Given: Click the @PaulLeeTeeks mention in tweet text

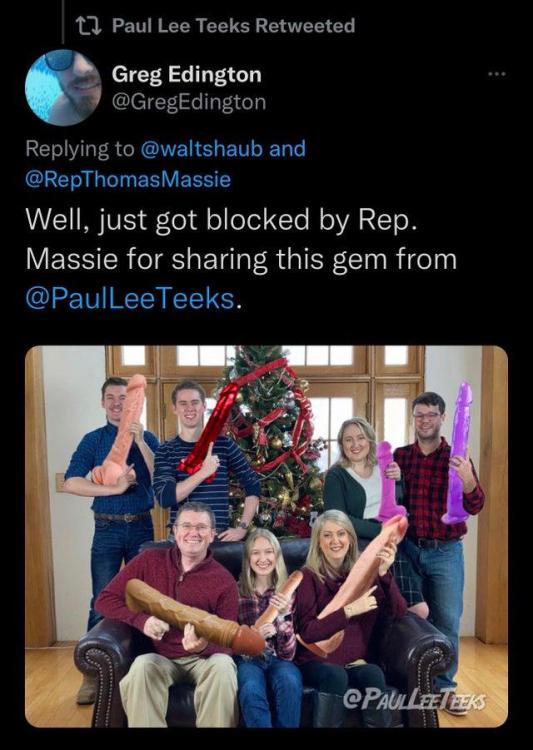Looking at the screenshot, I should click(130, 298).
